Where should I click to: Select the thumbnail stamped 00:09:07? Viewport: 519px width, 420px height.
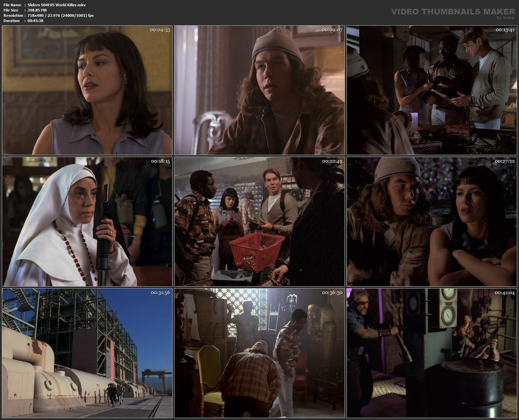tap(259, 90)
